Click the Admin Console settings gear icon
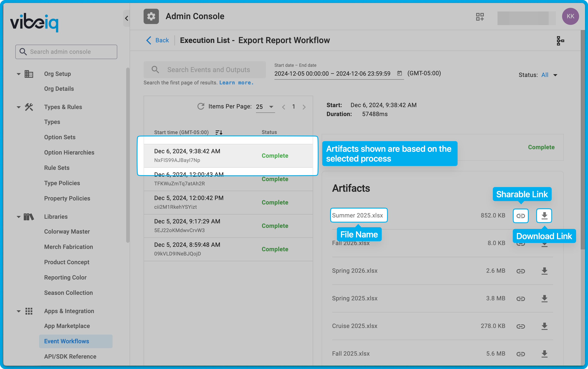Image resolution: width=588 pixels, height=369 pixels. pyautogui.click(x=151, y=16)
